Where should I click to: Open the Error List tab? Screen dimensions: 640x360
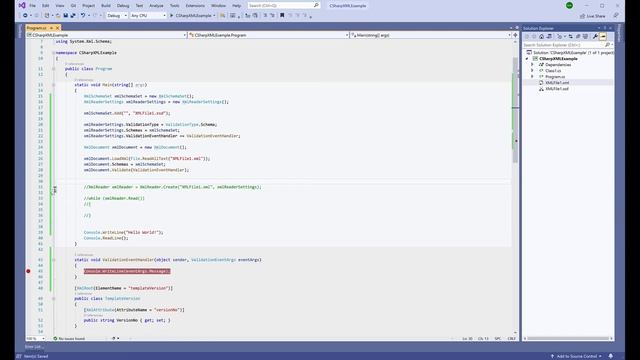[x=34, y=347]
